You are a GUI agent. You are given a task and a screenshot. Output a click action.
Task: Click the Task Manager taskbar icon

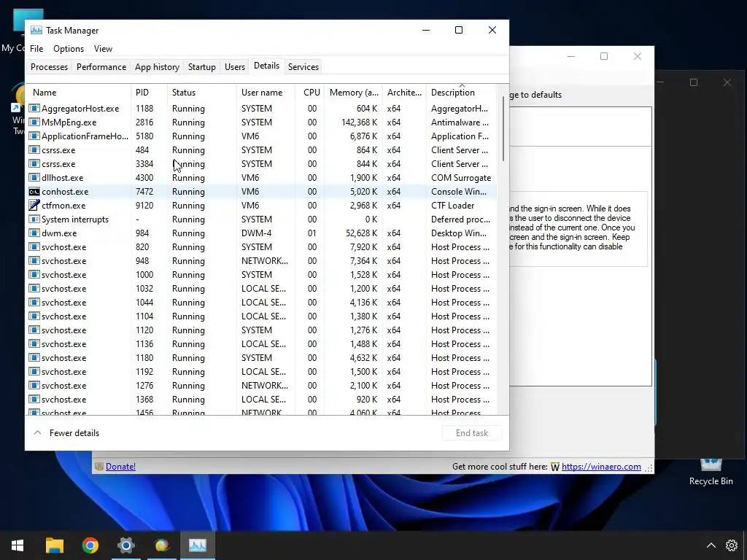(x=198, y=545)
